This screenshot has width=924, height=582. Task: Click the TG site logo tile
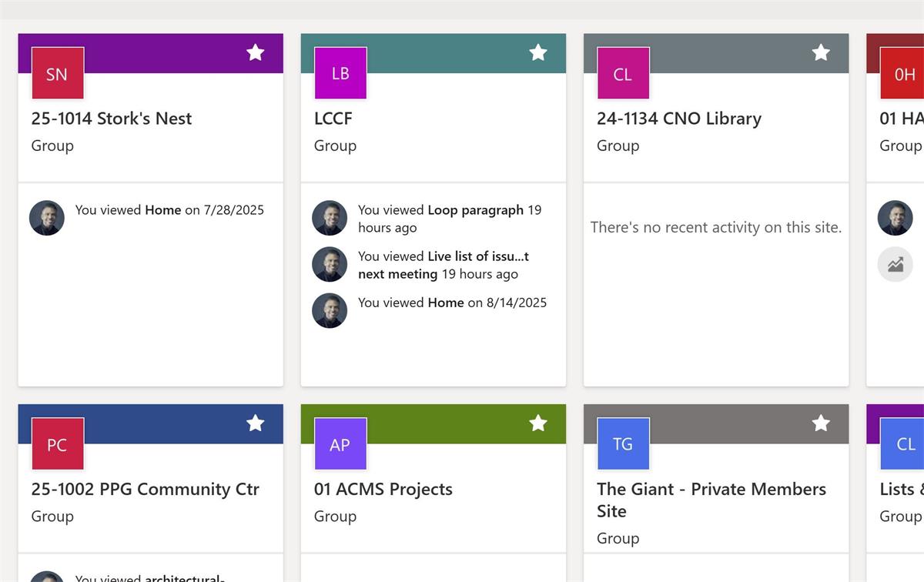pos(623,444)
